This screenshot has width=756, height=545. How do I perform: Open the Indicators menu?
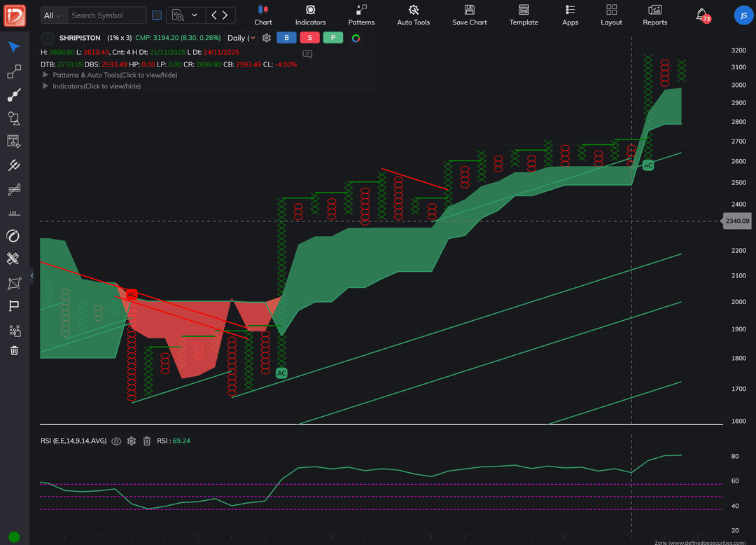click(x=310, y=15)
